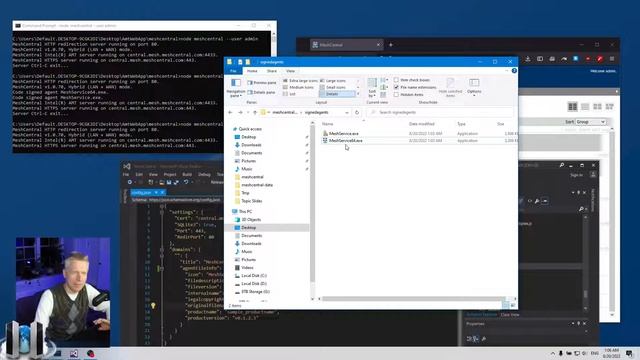This screenshot has width=640, height=360.
Task: Click the red extension icon in browser toolbar
Action: click(600, 59)
